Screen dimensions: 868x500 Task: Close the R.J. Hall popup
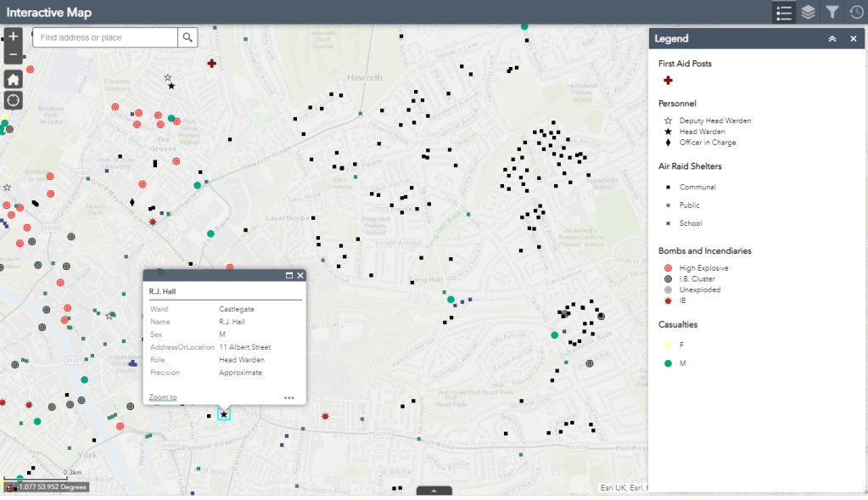point(300,275)
